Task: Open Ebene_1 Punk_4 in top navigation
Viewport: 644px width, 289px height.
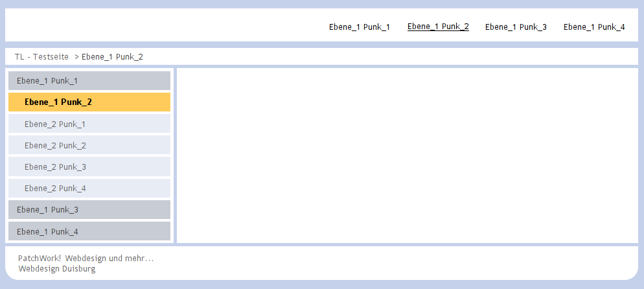Action: (x=594, y=27)
